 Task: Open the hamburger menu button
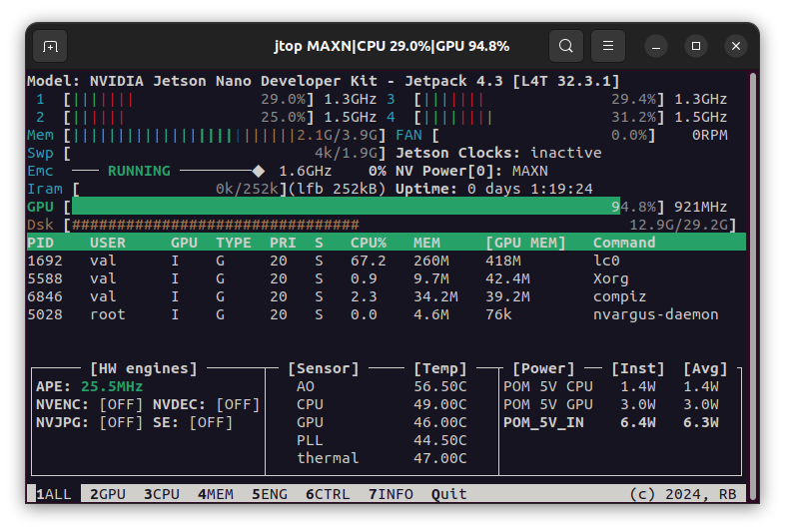point(607,46)
